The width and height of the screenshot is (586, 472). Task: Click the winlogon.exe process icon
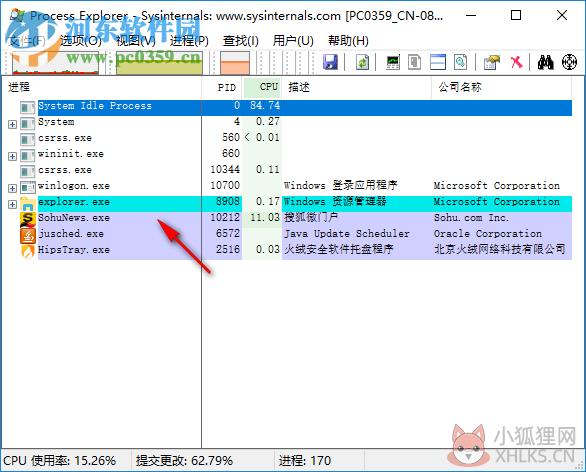click(28, 187)
